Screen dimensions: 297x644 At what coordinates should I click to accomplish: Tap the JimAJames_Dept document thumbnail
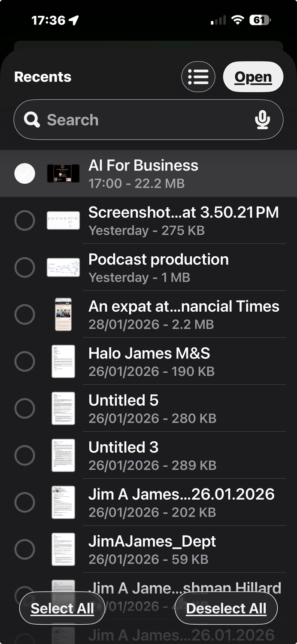coord(63,549)
